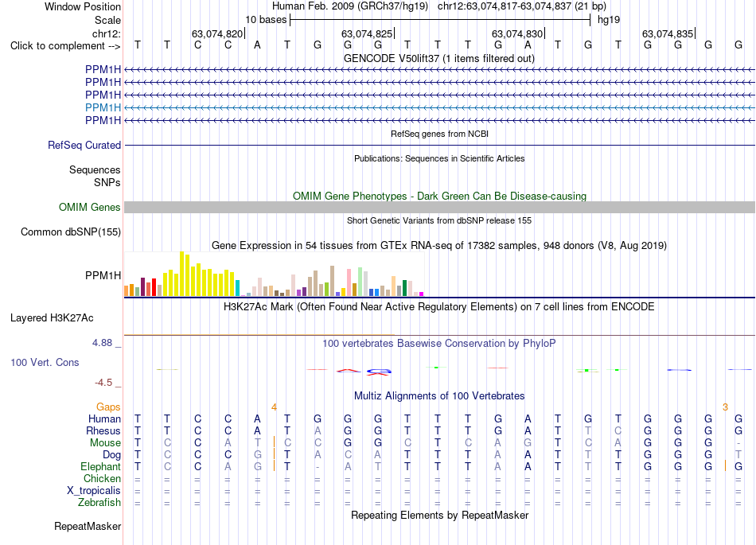This screenshot has width=756, height=545.
Task: Click the 63,074,835 position marker
Action: [x=668, y=33]
